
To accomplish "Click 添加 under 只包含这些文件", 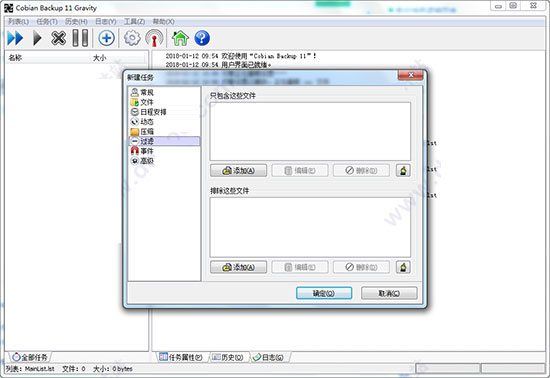I will click(x=239, y=171).
